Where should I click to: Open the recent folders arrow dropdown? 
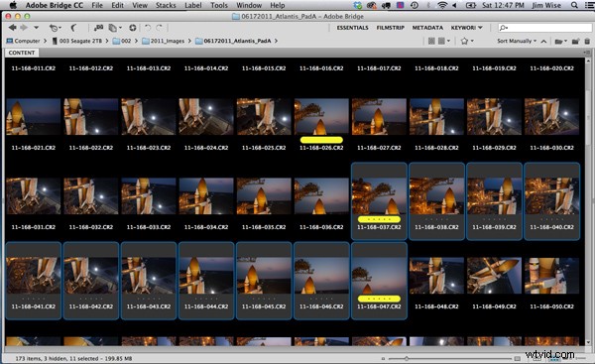click(36, 28)
